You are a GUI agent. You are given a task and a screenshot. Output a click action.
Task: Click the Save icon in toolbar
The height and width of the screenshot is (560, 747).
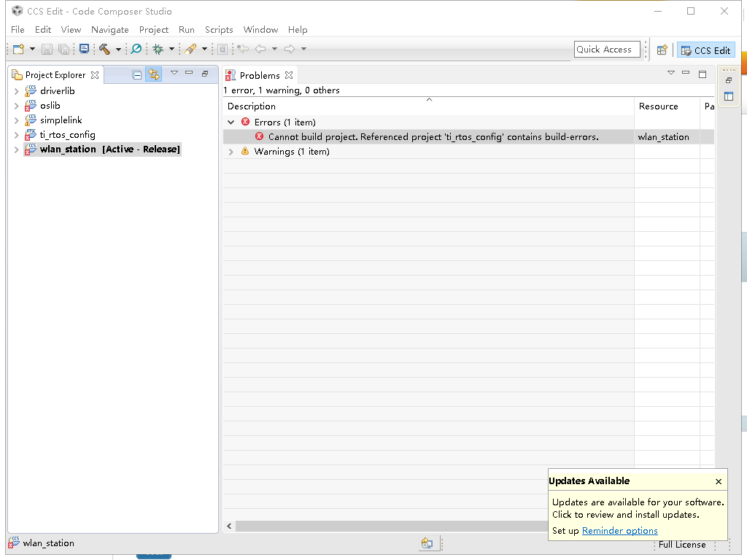(x=47, y=49)
